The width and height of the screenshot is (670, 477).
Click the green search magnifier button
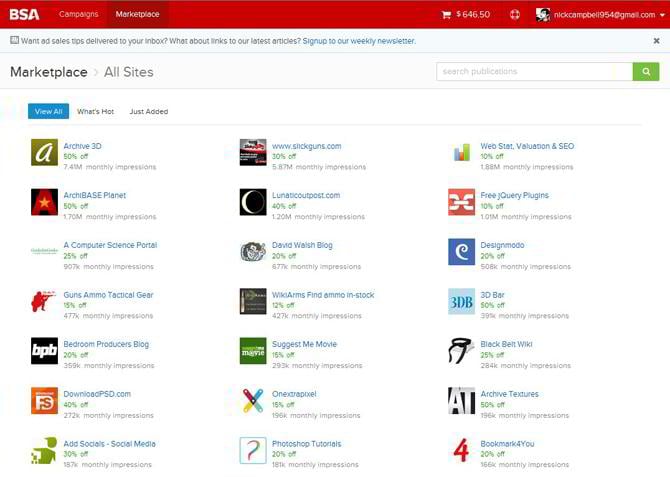coord(646,72)
